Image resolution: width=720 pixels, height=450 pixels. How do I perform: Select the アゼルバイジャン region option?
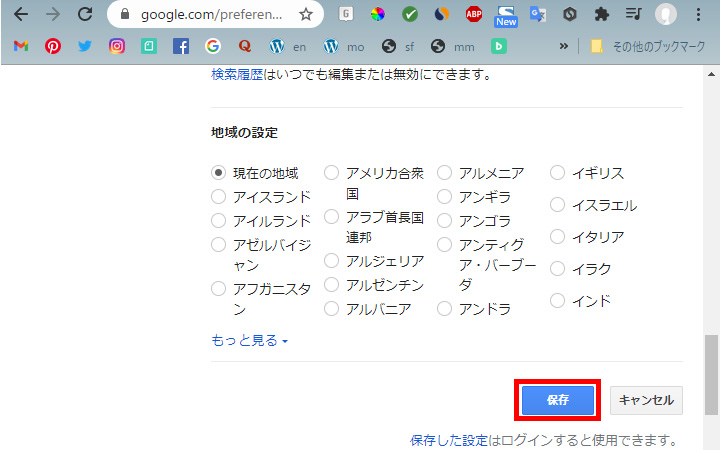point(218,244)
